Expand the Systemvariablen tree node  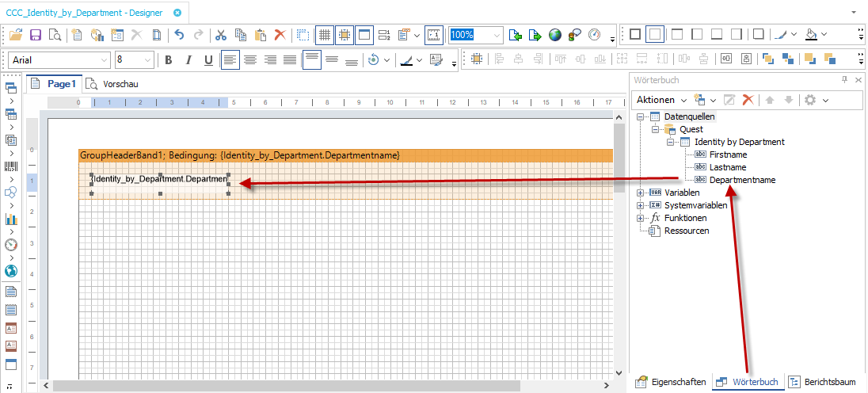point(641,205)
